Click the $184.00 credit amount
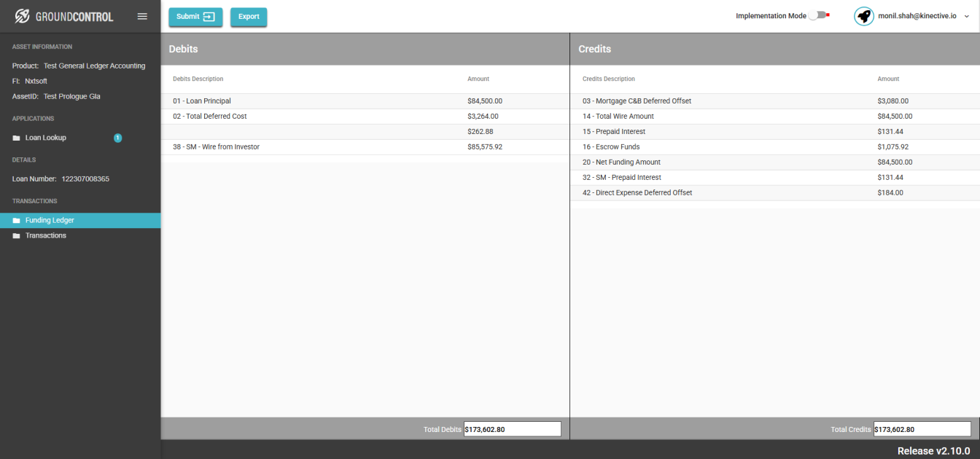This screenshot has width=980, height=459. tap(890, 193)
